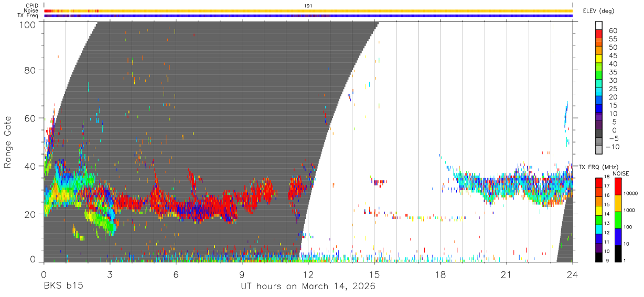This screenshot has height=297, width=644.
Task: Click the 15 hour tick on the UT axis
Action: click(374, 274)
